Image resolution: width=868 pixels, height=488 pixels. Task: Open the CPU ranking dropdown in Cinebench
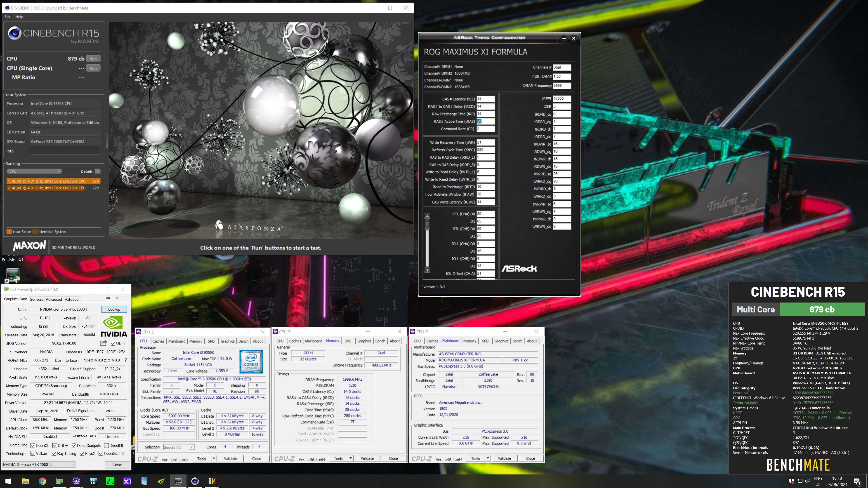click(34, 171)
